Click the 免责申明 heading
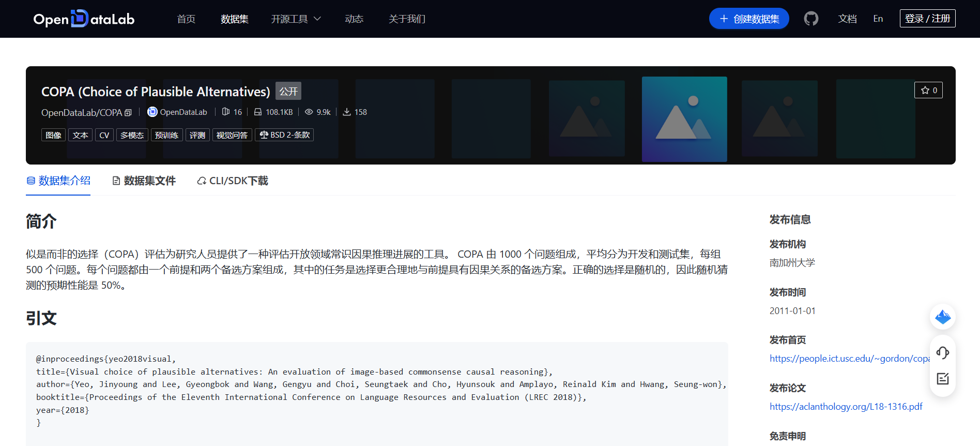This screenshot has height=446, width=980. coord(788,436)
